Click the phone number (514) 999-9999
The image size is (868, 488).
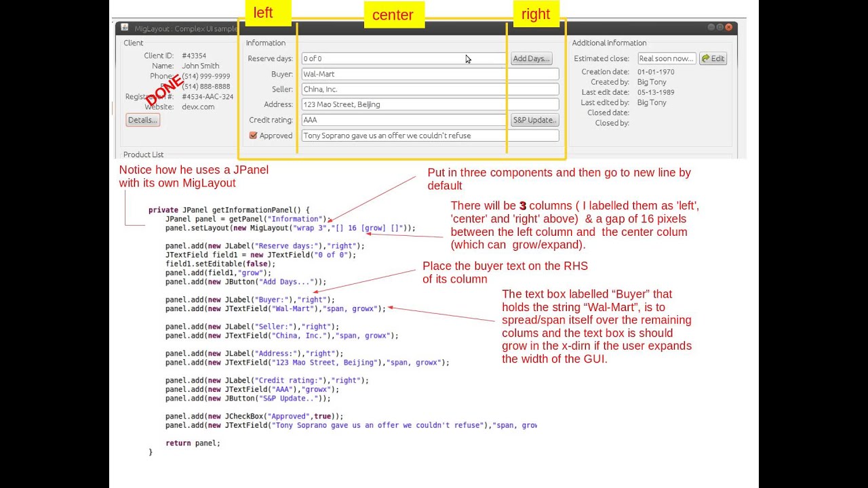(206, 77)
